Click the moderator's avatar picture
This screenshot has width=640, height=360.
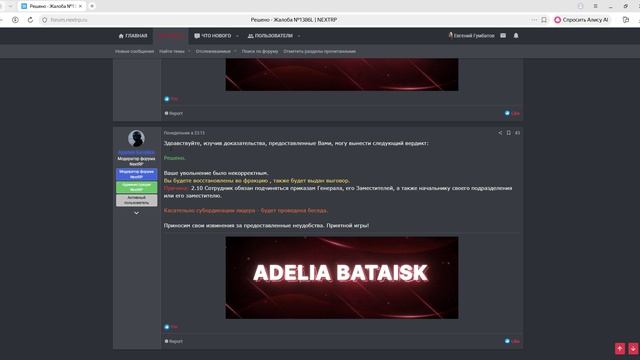[x=136, y=138]
